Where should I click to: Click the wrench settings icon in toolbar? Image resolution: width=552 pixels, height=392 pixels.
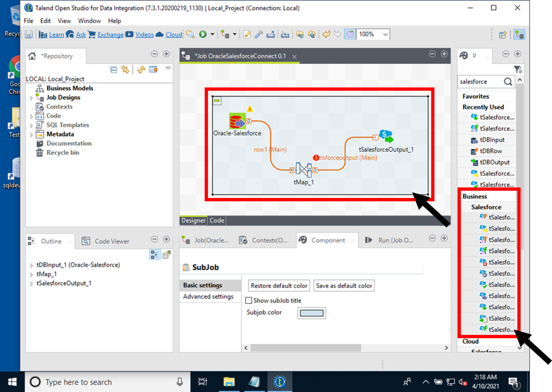click(x=259, y=34)
